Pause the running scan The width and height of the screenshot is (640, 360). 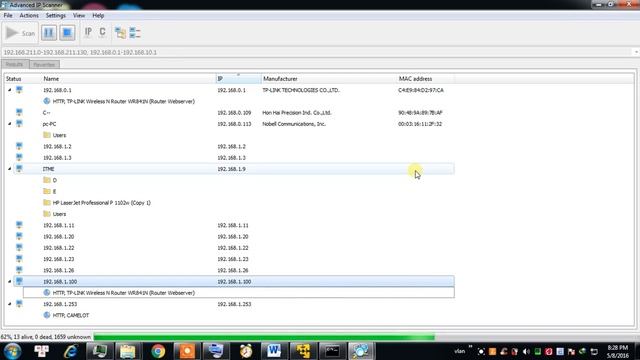[x=49, y=33]
